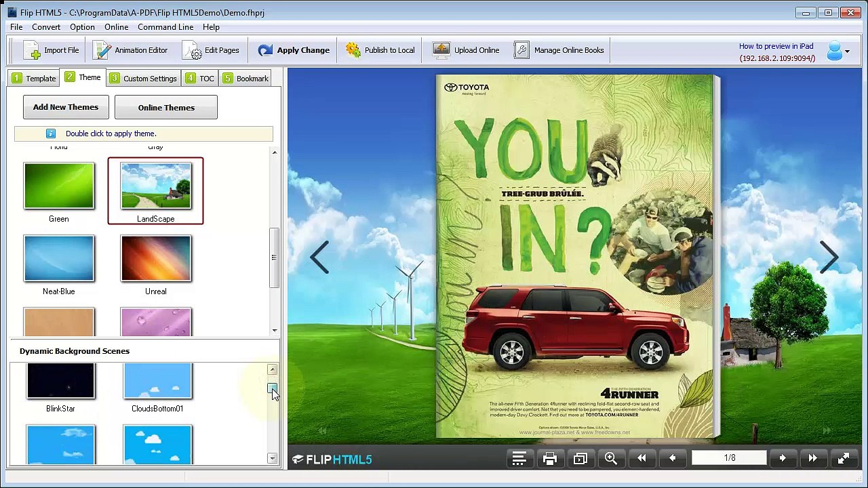Toggle fullscreen mode icon
868x488 pixels.
coord(844,459)
